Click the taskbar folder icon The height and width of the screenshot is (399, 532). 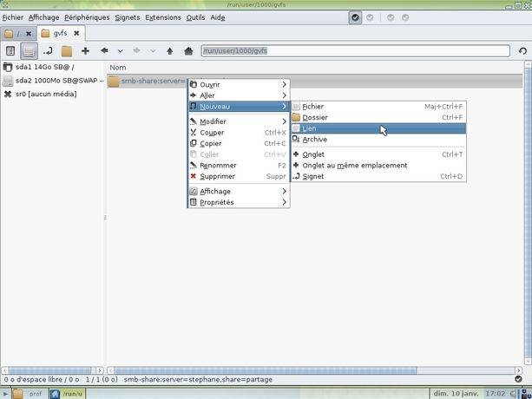pos(17,394)
